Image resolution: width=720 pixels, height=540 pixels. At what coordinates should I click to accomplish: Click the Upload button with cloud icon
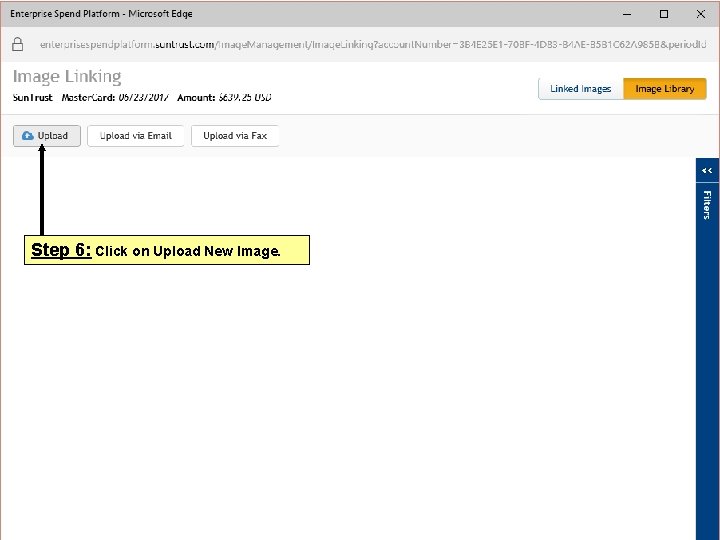(x=47, y=136)
